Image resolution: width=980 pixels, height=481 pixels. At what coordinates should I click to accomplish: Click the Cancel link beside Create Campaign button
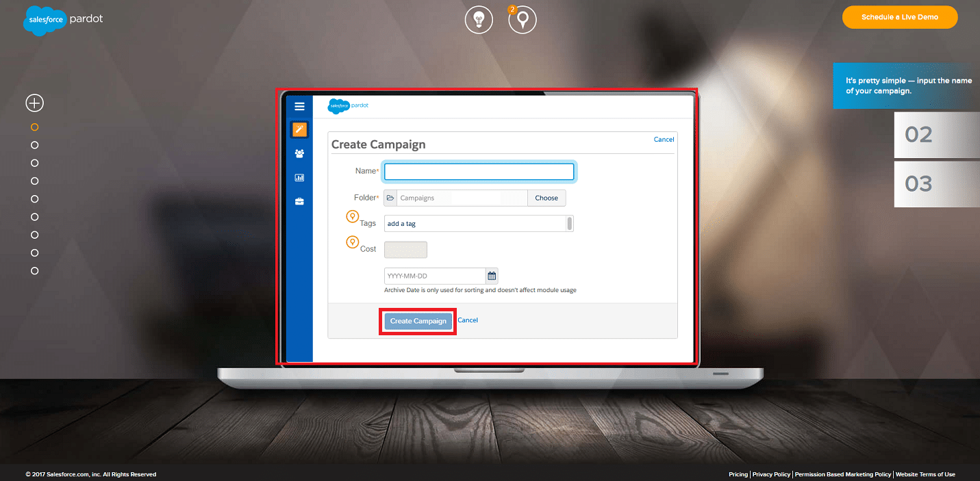tap(468, 320)
